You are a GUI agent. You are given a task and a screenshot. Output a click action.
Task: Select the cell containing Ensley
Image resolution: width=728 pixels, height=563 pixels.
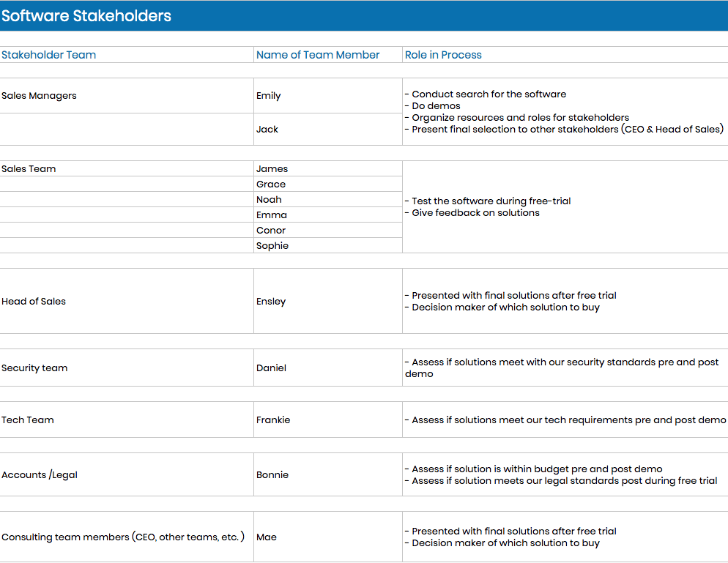point(328,301)
